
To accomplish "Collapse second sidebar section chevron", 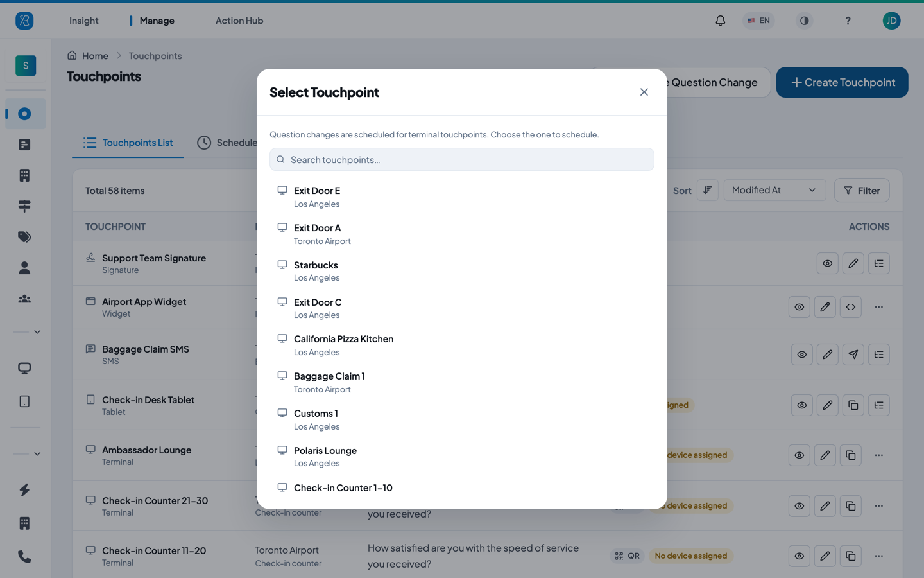I will coord(37,454).
